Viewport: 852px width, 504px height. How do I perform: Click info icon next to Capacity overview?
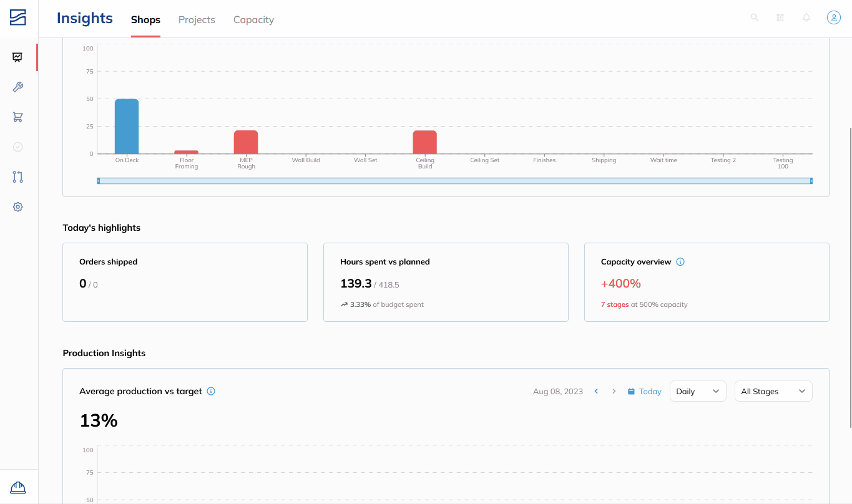[x=680, y=262]
